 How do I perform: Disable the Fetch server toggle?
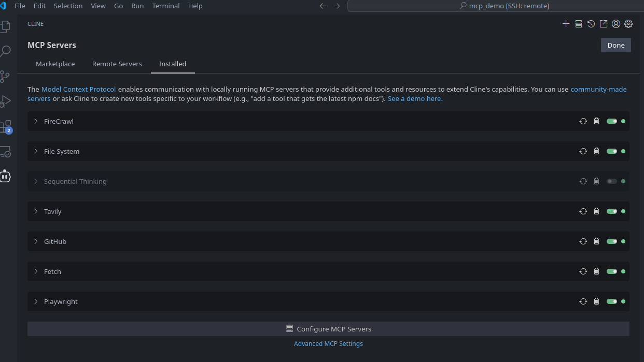pos(612,271)
